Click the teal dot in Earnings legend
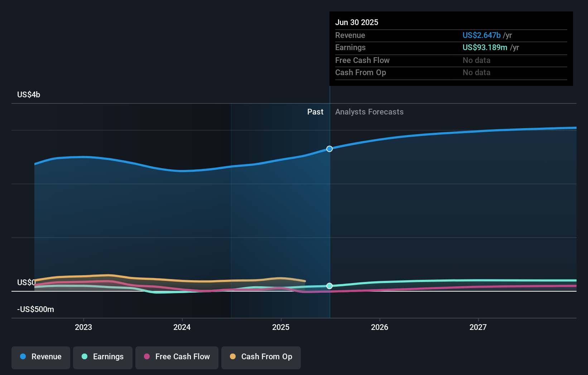The height and width of the screenshot is (375, 588). (x=85, y=356)
